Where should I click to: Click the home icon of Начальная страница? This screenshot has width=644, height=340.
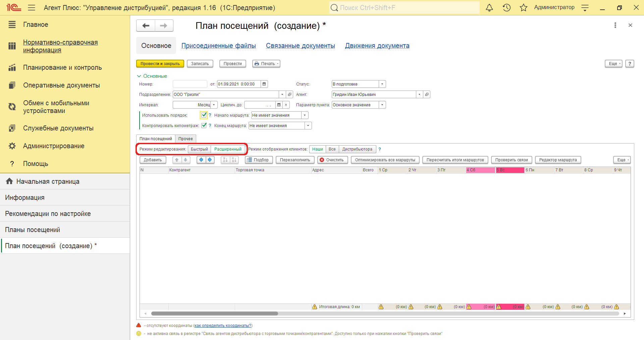tap(9, 181)
